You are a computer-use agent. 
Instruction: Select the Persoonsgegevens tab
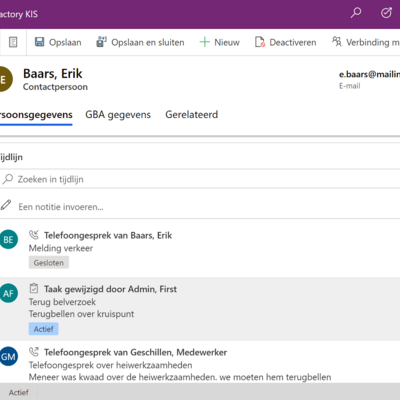click(x=36, y=115)
